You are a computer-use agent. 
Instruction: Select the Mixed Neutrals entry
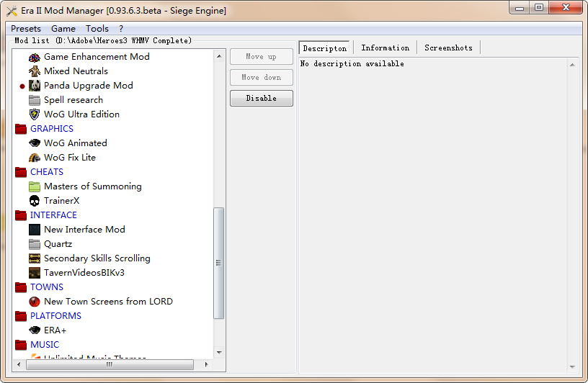(x=76, y=71)
